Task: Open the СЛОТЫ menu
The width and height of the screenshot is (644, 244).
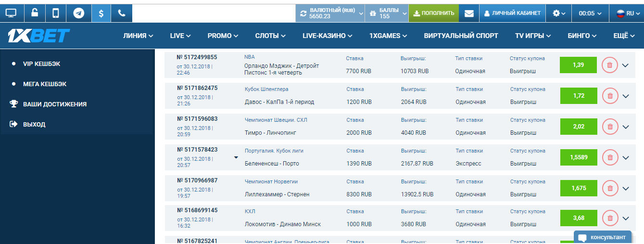Action: [x=270, y=36]
